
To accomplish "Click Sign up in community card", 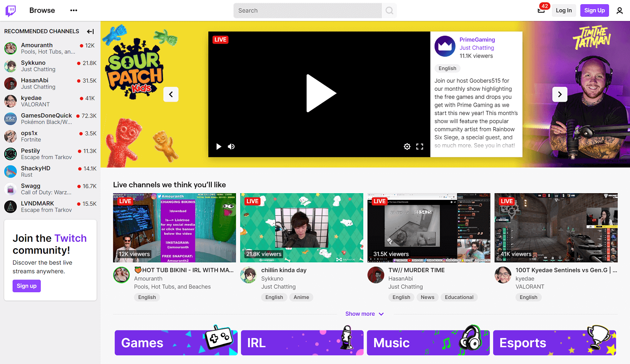I will (26, 286).
